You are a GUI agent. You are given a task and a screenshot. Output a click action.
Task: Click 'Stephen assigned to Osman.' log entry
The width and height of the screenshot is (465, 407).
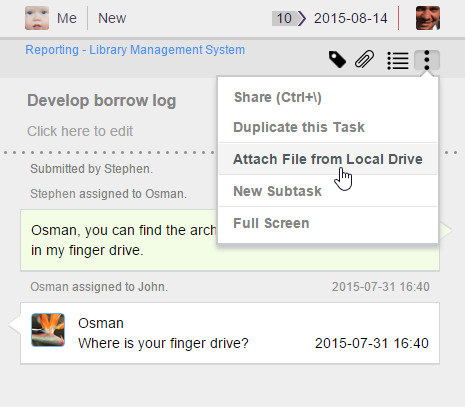click(x=108, y=194)
